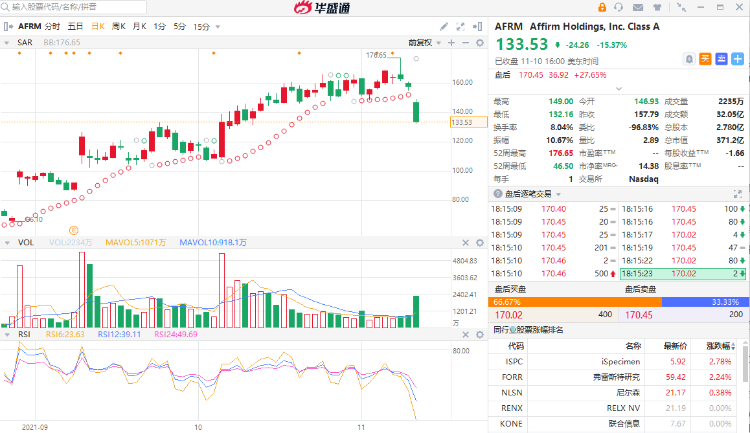Image resolution: width=750 pixels, height=433 pixels.
Task: Click the price alert bell icon
Action: (x=689, y=59)
